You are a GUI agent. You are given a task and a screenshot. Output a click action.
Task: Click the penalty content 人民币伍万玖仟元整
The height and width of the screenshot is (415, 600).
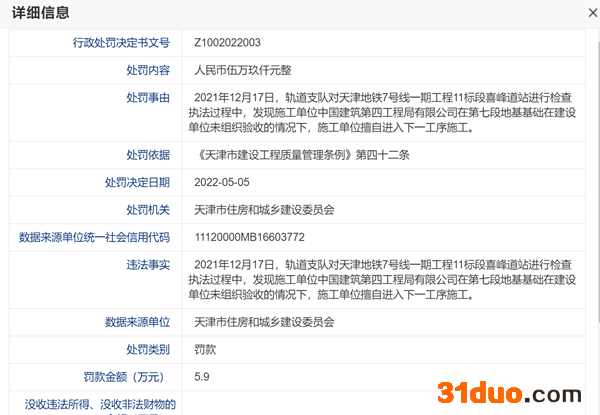(243, 70)
